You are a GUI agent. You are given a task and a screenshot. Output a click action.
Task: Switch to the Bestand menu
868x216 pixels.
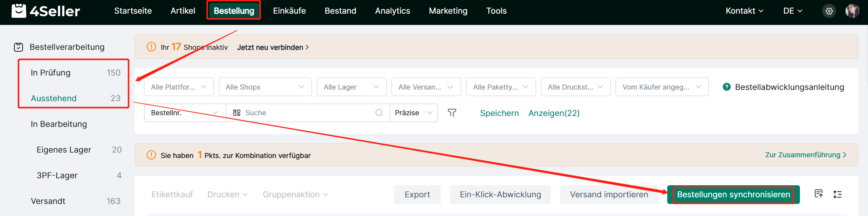(340, 11)
